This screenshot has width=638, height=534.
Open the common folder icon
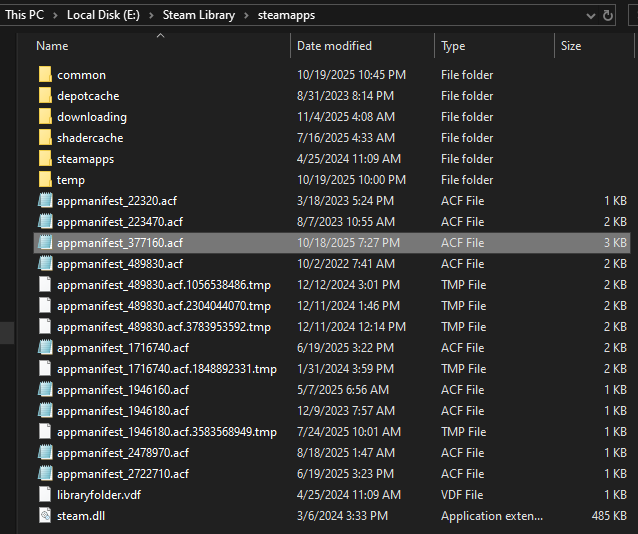[45, 74]
